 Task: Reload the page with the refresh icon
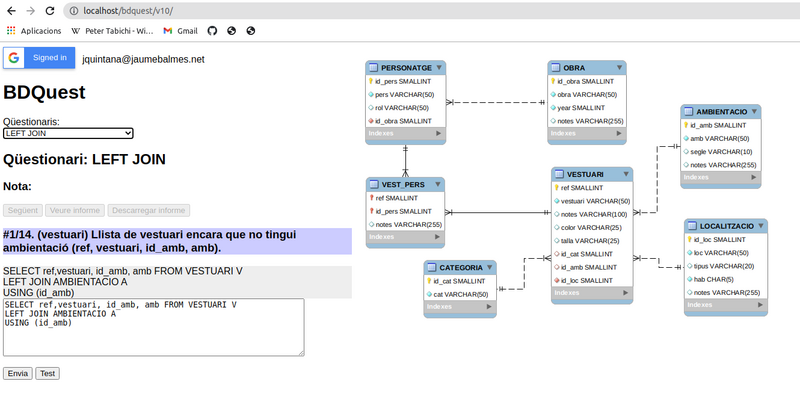click(51, 10)
